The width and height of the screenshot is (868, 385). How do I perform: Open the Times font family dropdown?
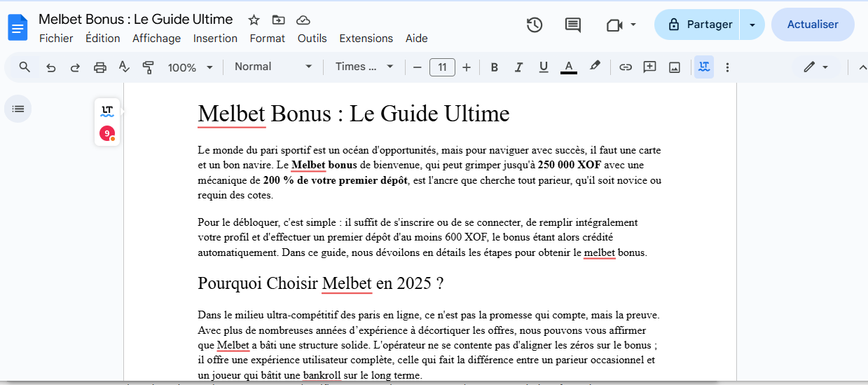[364, 67]
